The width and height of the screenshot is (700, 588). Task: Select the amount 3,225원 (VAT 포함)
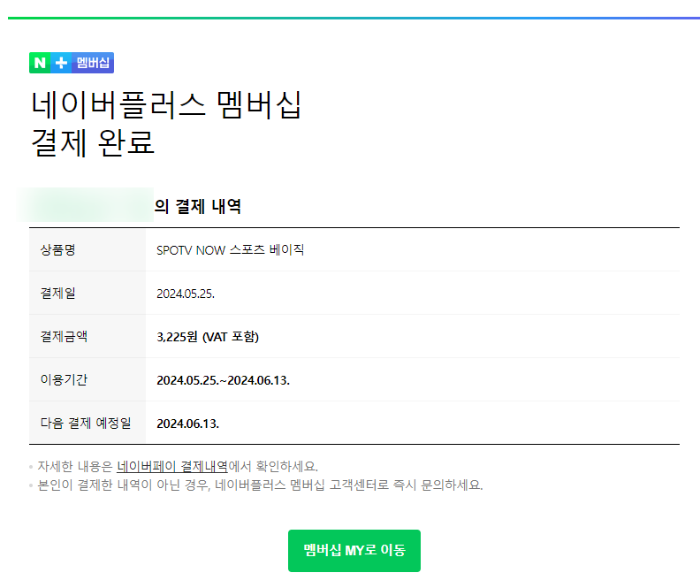tap(208, 337)
